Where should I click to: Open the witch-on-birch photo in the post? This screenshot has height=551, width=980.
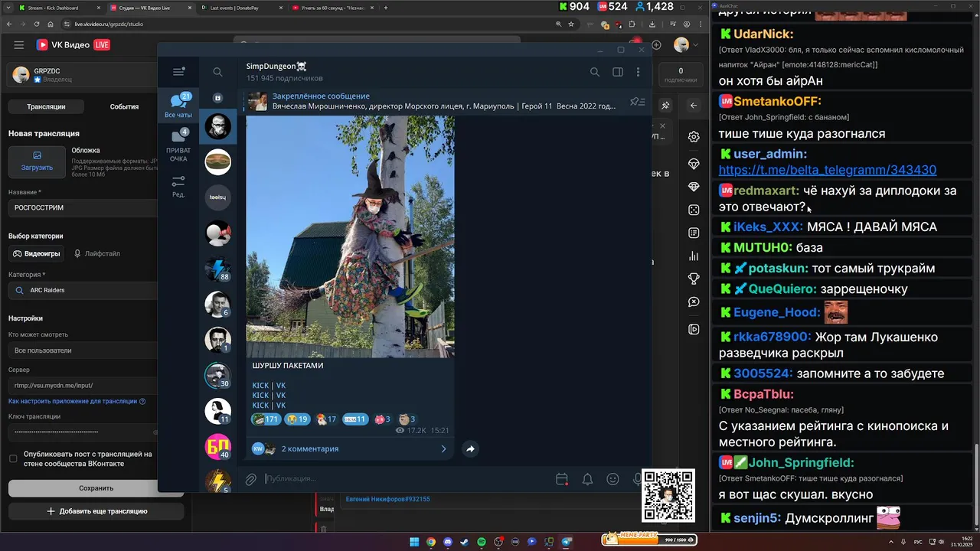click(350, 236)
